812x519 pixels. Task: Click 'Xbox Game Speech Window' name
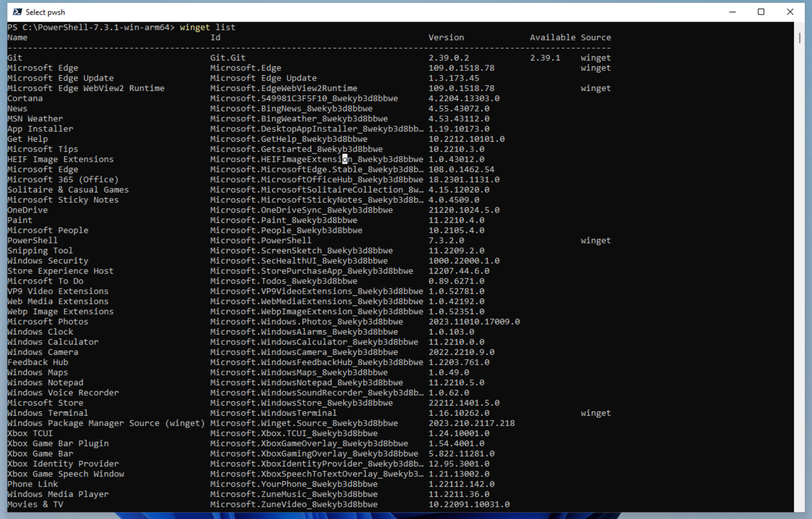(66, 474)
